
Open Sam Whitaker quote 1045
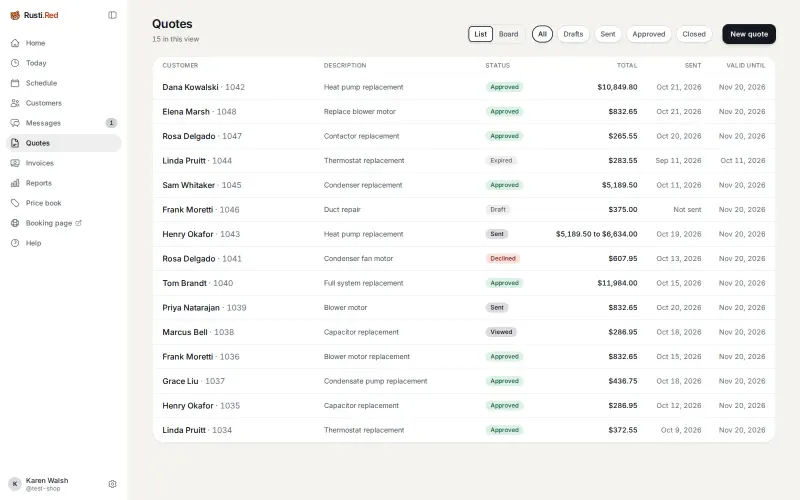pos(464,185)
